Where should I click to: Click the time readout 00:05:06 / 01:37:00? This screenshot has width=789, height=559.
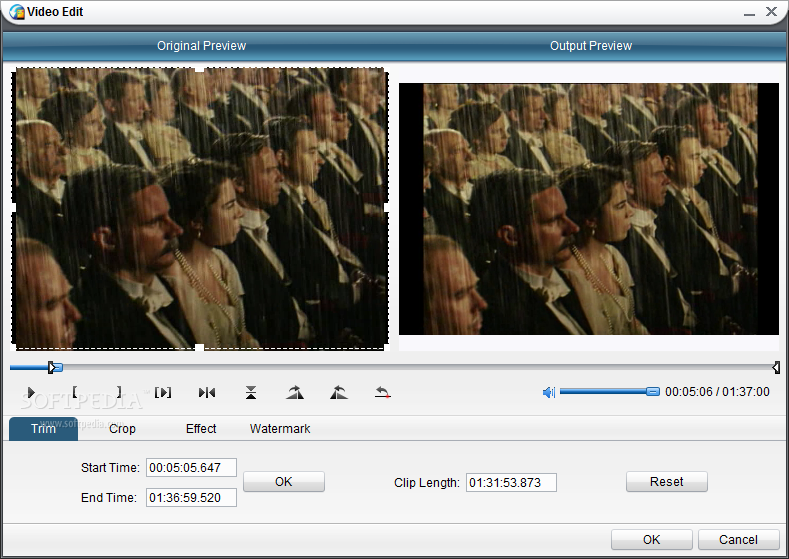pos(717,392)
